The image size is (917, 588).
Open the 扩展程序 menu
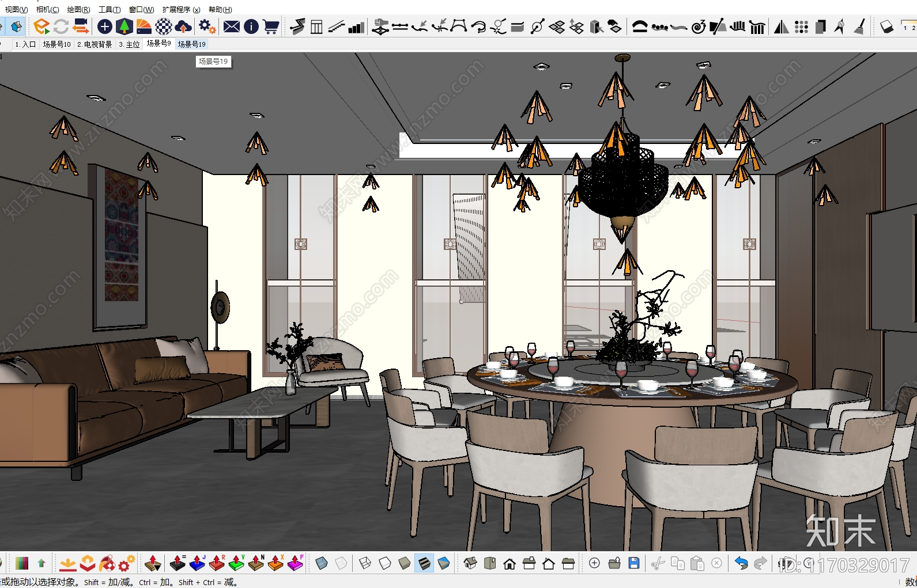click(x=181, y=10)
